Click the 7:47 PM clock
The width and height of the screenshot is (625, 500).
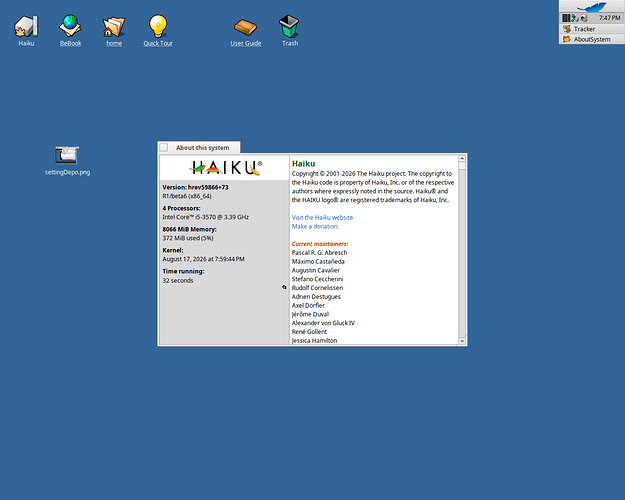click(x=609, y=18)
